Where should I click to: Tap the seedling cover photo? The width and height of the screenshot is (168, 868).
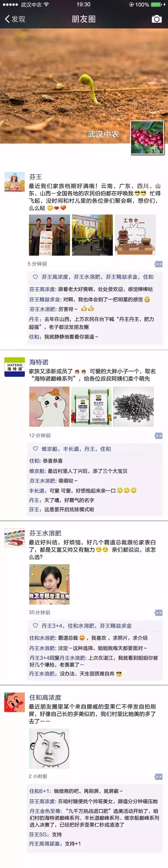tap(84, 86)
